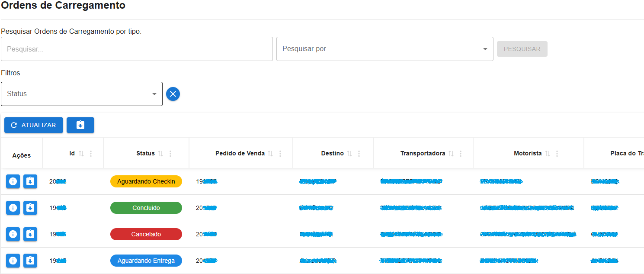
Task: Sort the Motorista column
Action: pos(548,153)
